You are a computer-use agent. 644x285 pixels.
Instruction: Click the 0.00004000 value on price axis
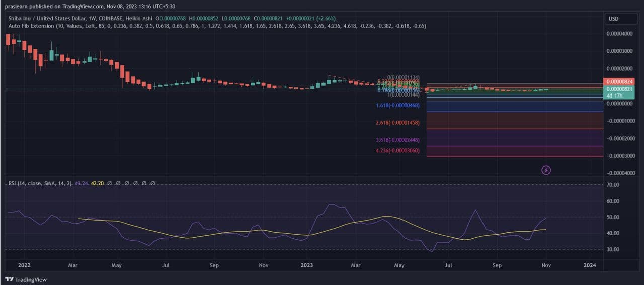619,34
